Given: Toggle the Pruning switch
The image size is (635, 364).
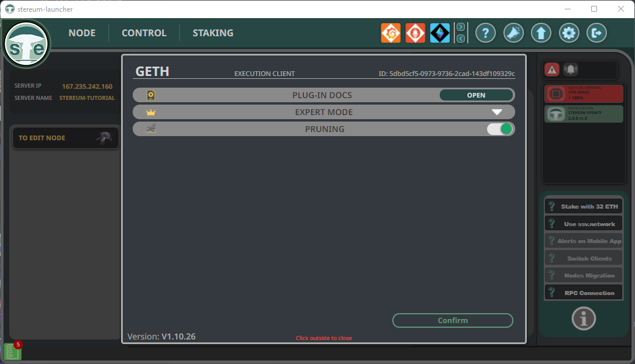Looking at the screenshot, I should click(x=500, y=129).
